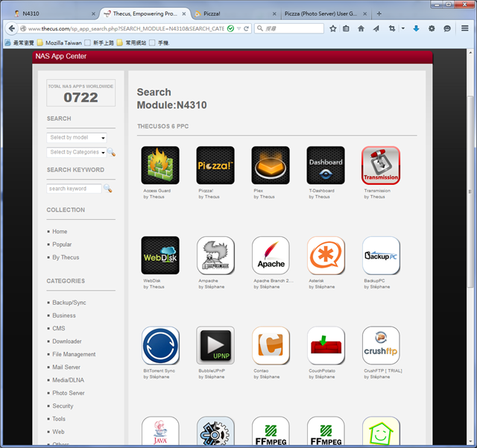477x448 pixels.
Task: Open the Tools category
Action: [x=59, y=419]
